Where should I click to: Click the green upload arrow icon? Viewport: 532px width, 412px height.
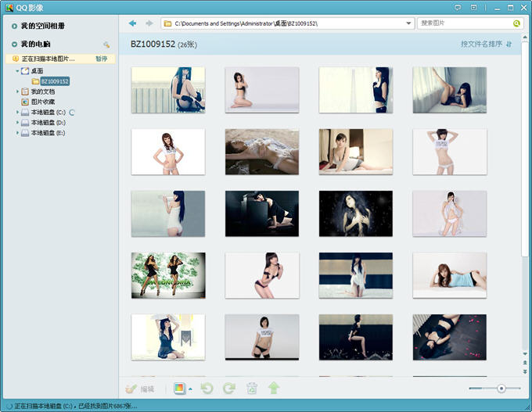274,388
